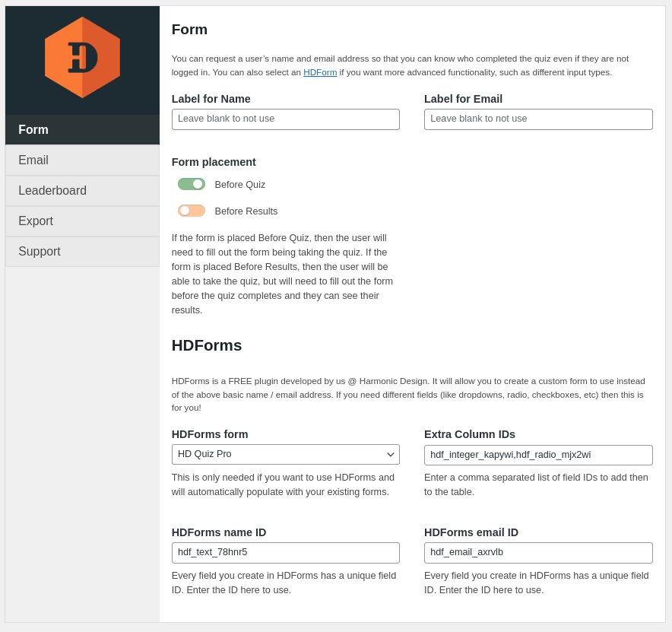Click the "HDForms form" caption above the dropdown
Image resolution: width=672 pixels, height=632 pixels.
click(x=210, y=434)
